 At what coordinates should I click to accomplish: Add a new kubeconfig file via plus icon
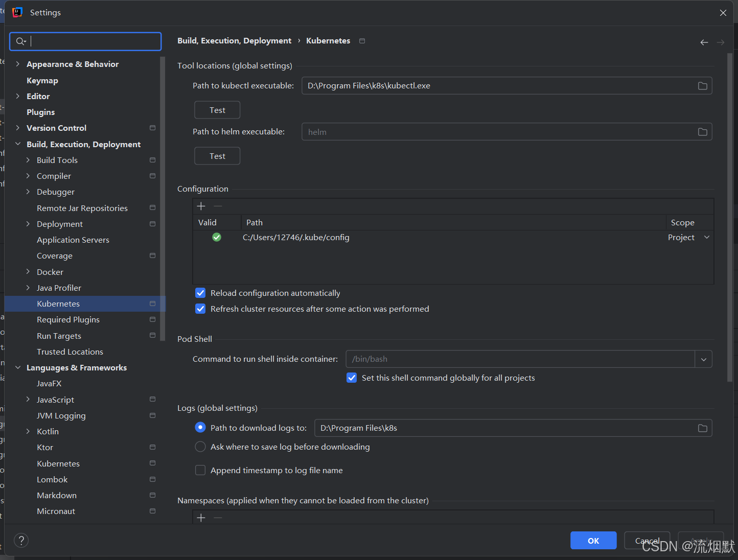[x=201, y=205]
